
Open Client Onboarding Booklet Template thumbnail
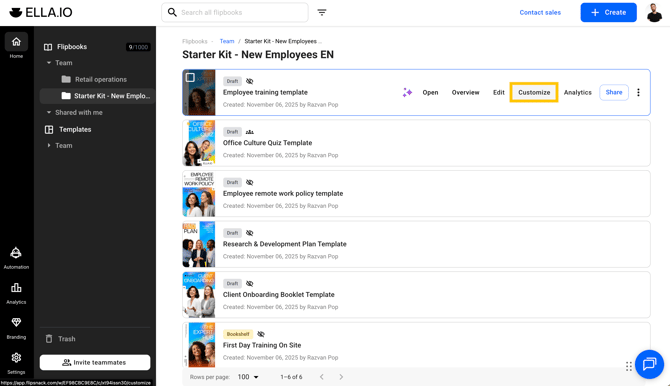point(199,295)
